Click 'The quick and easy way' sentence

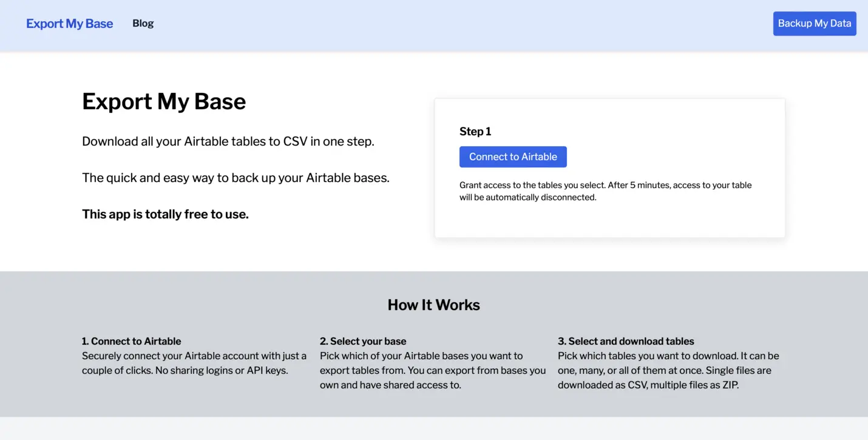coord(236,178)
